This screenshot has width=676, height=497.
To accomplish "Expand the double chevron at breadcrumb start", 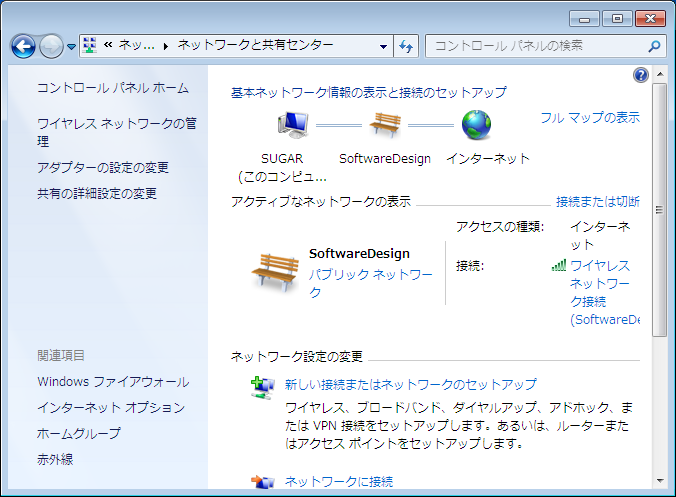I will [108, 44].
